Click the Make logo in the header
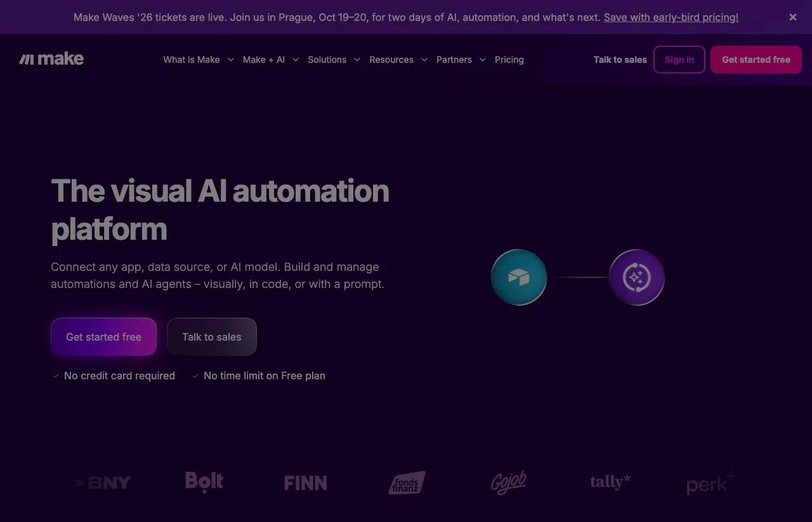 [x=51, y=59]
